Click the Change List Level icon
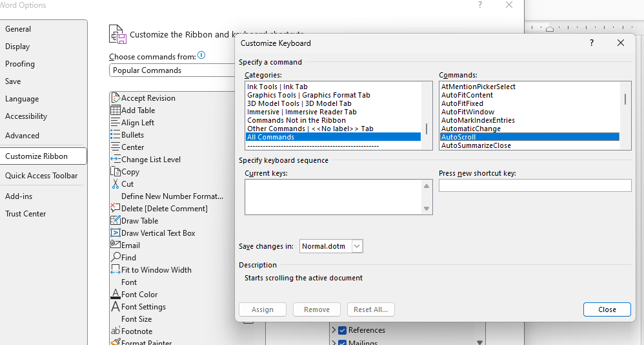The image size is (644, 345). tap(116, 160)
